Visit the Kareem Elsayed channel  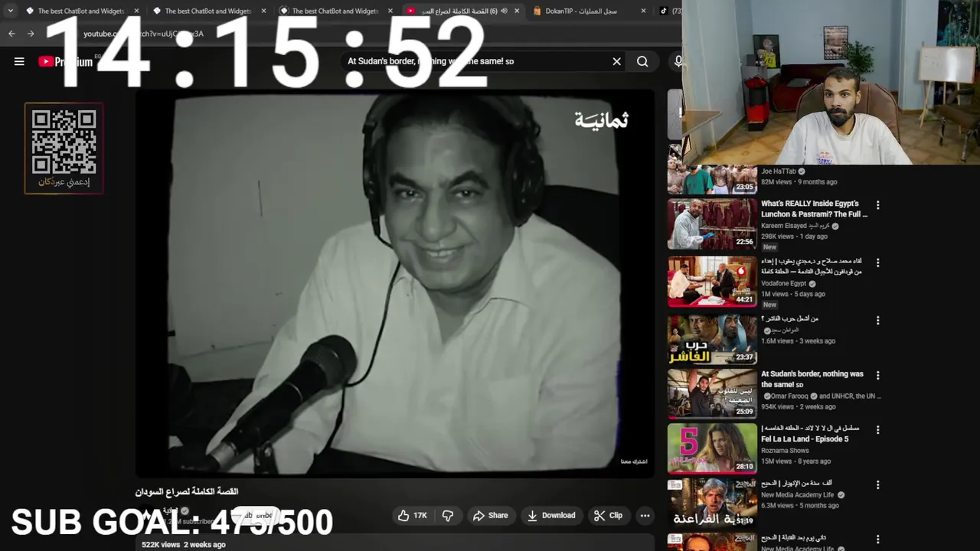(x=796, y=227)
